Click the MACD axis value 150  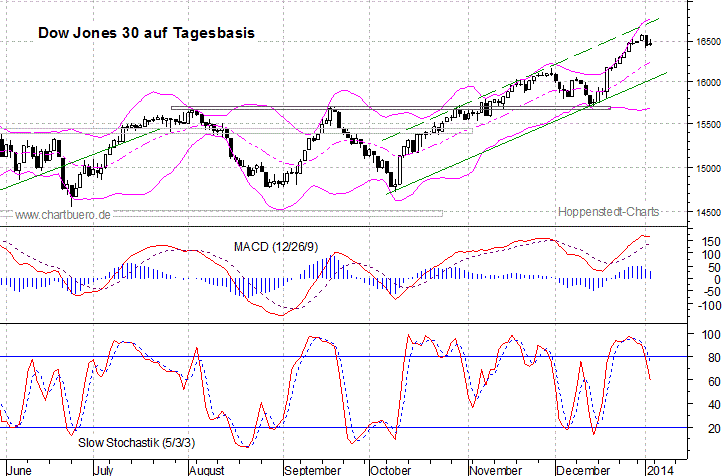711,242
